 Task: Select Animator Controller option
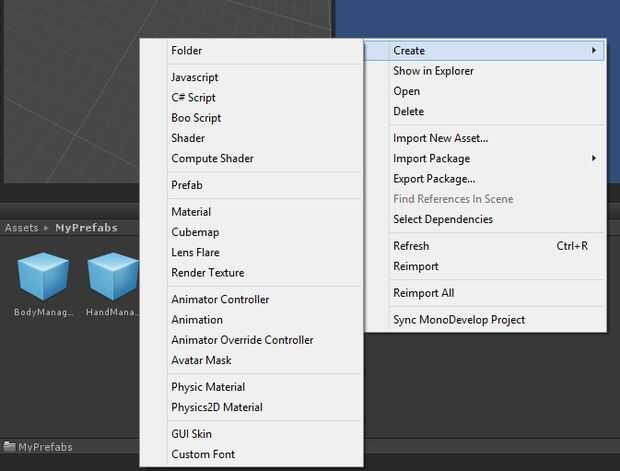[x=220, y=300]
